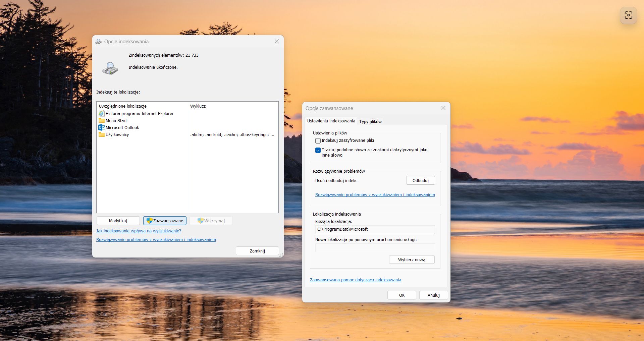Click the screen capture icon in top-right corner
The height and width of the screenshot is (341, 644).
click(x=628, y=15)
